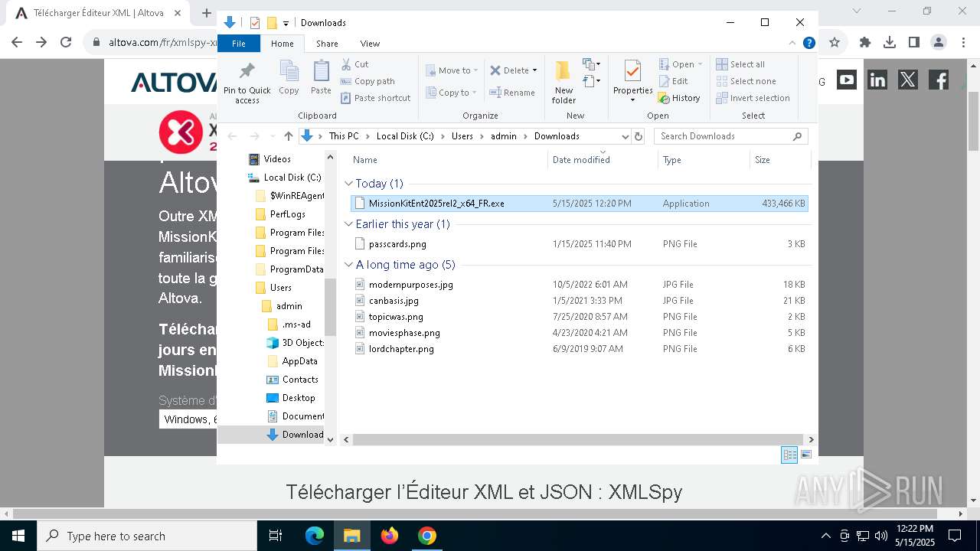Viewport: 980px width, 551px height.
Task: Open File Explorer help icon
Action: [x=808, y=43]
